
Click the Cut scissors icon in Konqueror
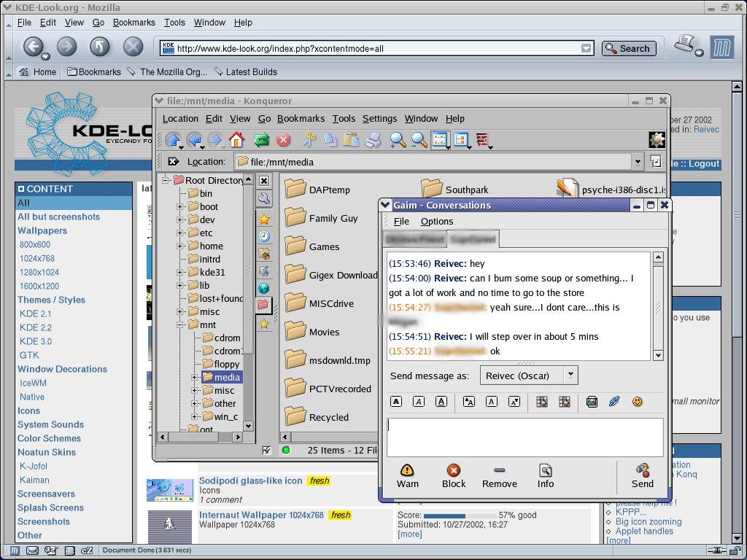309,139
